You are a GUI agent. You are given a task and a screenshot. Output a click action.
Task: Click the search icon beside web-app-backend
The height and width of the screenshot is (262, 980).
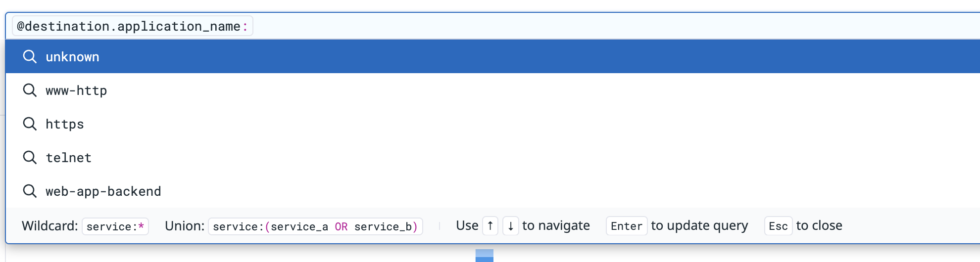(30, 191)
